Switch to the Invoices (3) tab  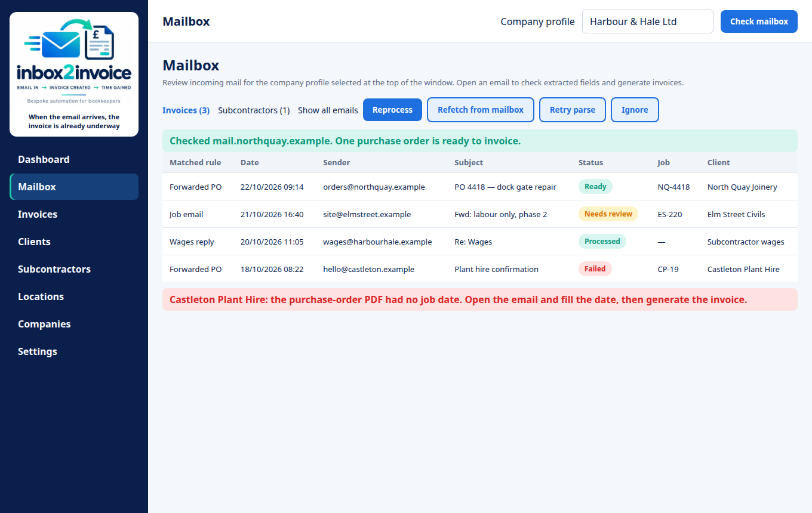click(186, 110)
